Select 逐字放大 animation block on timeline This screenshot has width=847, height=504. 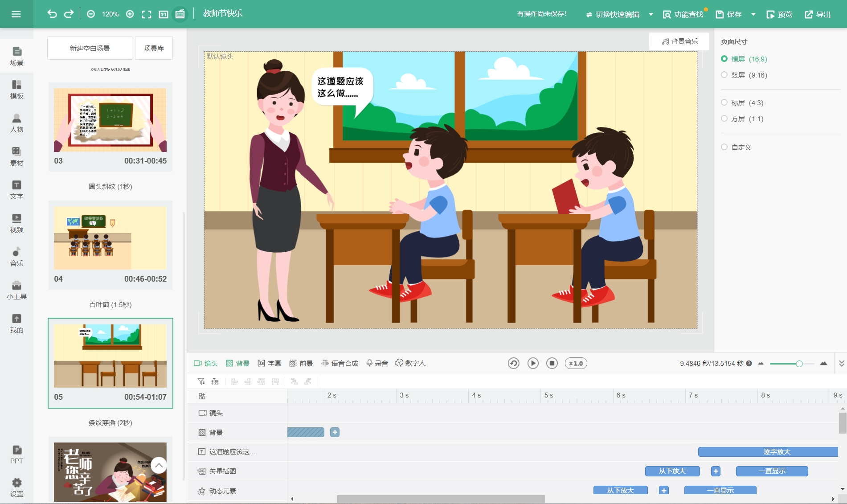pos(768,451)
